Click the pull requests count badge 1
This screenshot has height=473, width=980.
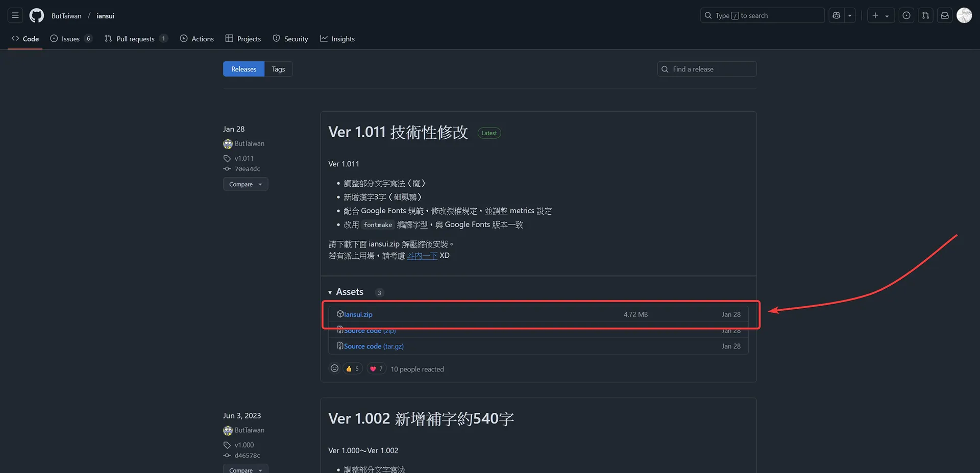click(x=163, y=39)
